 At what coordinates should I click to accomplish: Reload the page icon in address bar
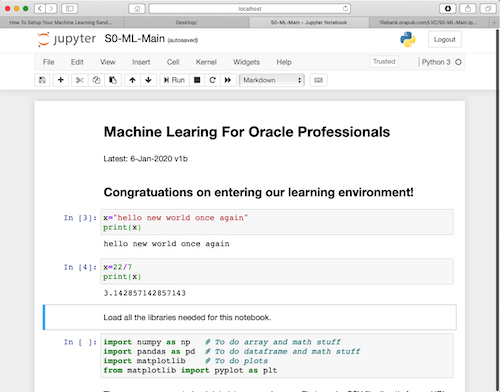(345, 9)
